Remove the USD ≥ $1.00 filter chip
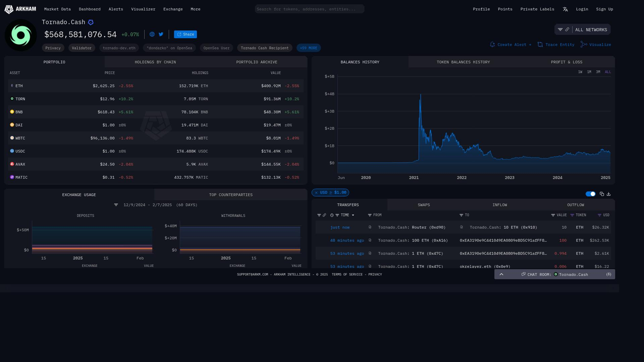Image resolution: width=644 pixels, height=362 pixels. click(x=316, y=193)
